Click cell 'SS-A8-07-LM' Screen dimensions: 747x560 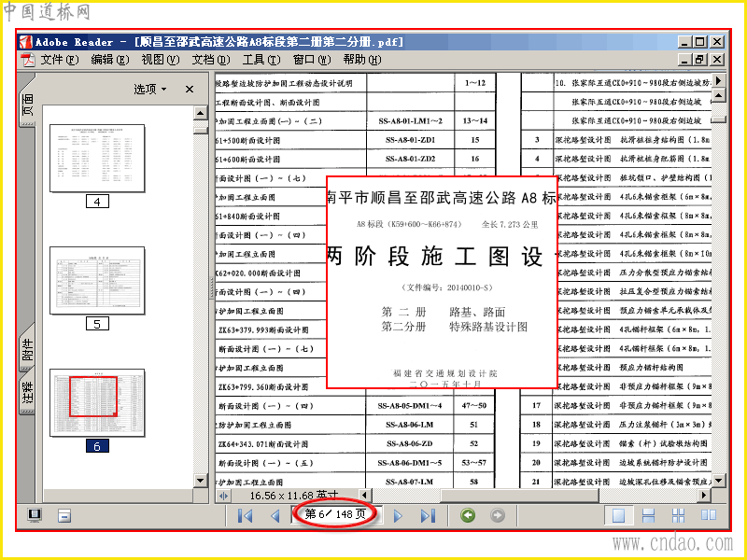click(410, 482)
